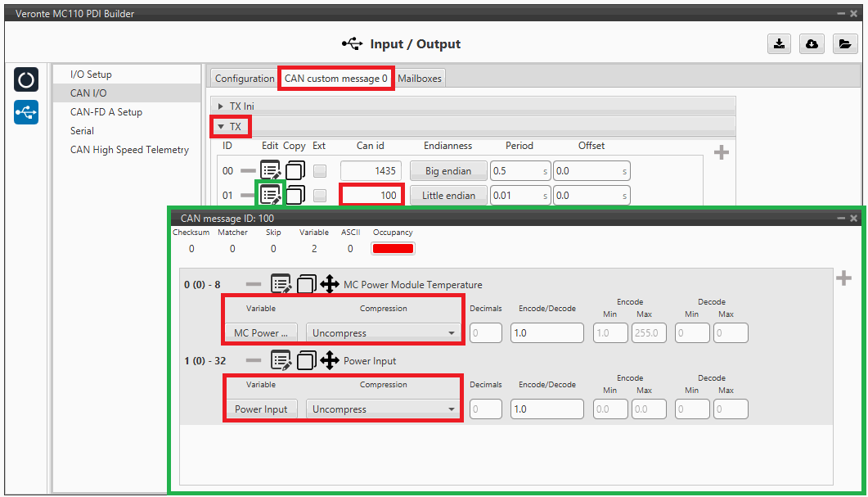Click move arrows for Power Input field

pos(330,360)
